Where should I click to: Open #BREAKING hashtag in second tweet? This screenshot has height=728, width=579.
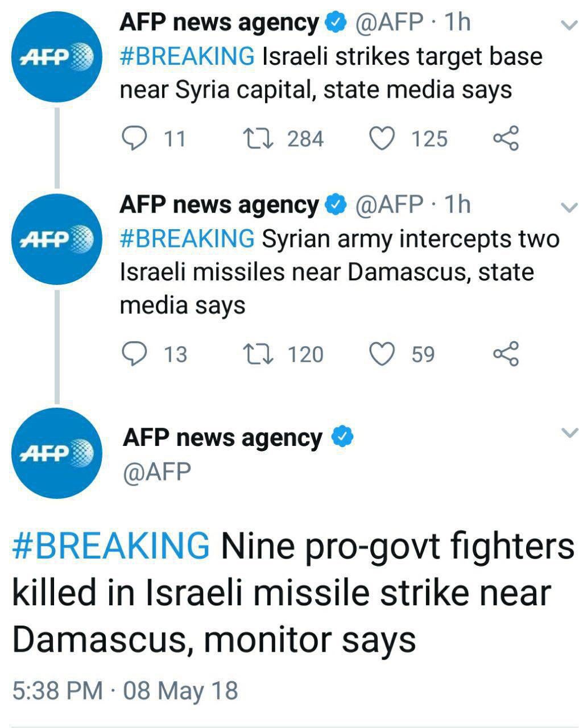click(187, 239)
